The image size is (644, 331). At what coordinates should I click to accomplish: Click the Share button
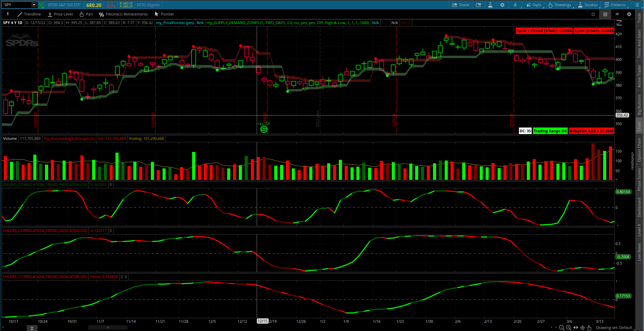click(460, 5)
